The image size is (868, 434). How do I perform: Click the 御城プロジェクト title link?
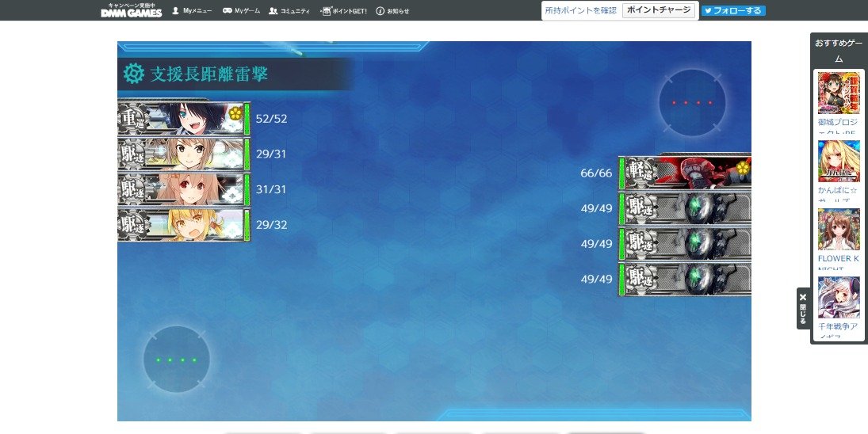tap(838, 126)
